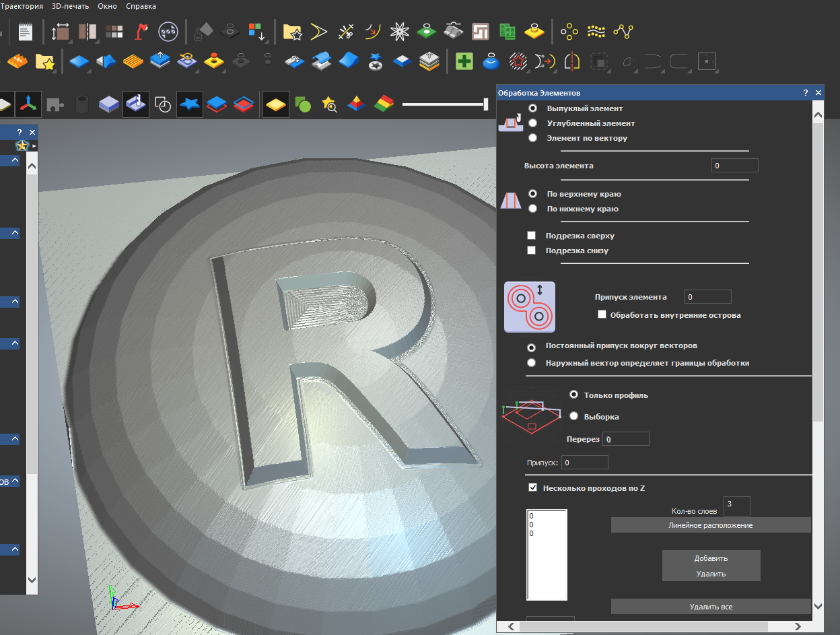The width and height of the screenshot is (840, 635).
Task: Open help for 'Обработка Элементов' panel
Action: [806, 93]
